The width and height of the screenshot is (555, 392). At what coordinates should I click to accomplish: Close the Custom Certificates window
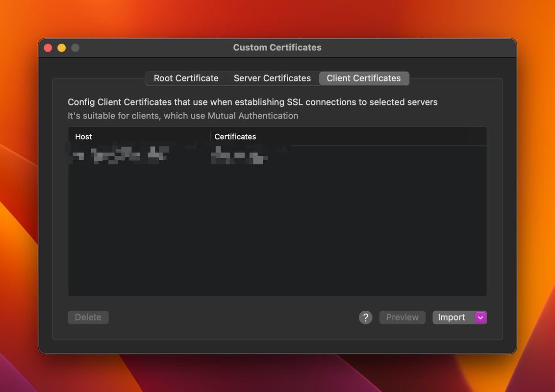point(48,48)
